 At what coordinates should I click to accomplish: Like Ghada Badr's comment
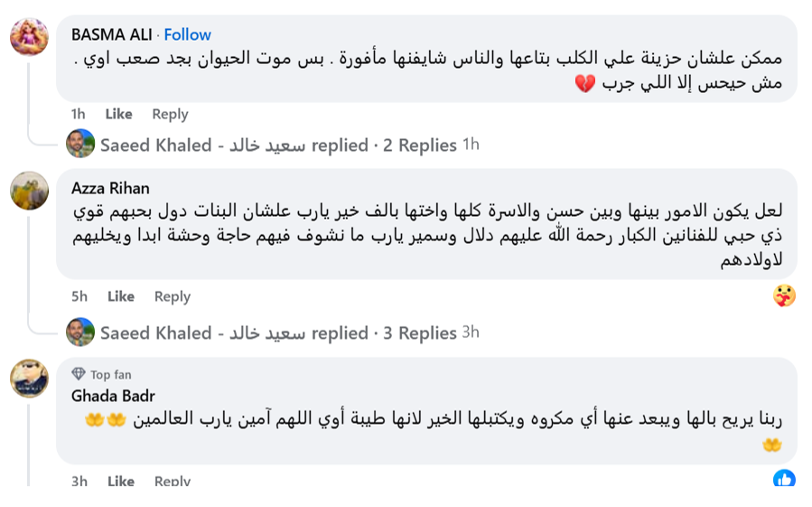point(121,481)
